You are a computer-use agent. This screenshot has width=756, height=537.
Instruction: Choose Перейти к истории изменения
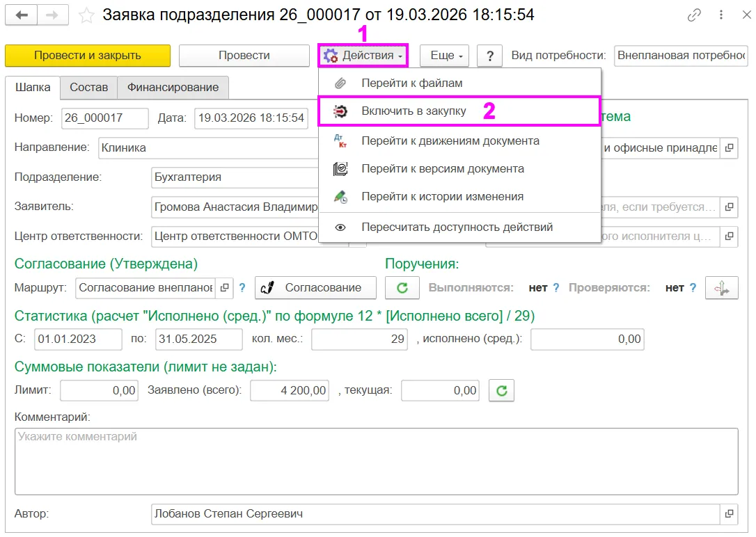[x=459, y=197]
